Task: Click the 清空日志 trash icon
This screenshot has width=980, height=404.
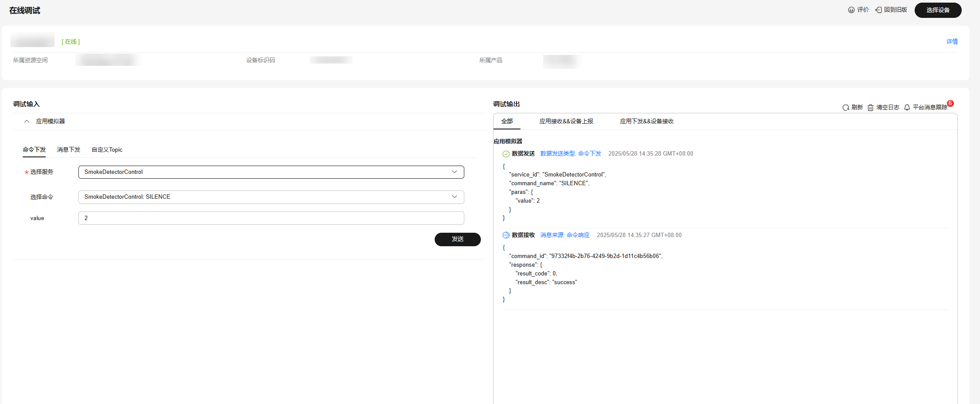Action: [x=870, y=108]
